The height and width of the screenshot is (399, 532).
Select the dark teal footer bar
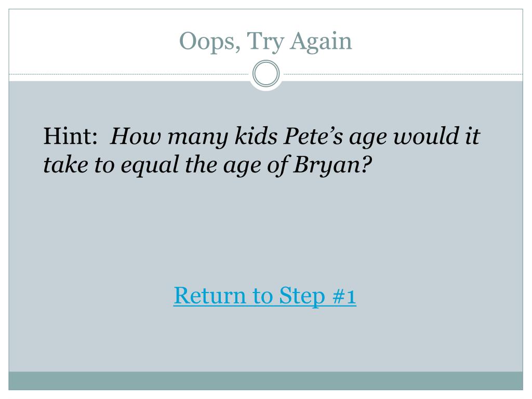click(x=265, y=381)
